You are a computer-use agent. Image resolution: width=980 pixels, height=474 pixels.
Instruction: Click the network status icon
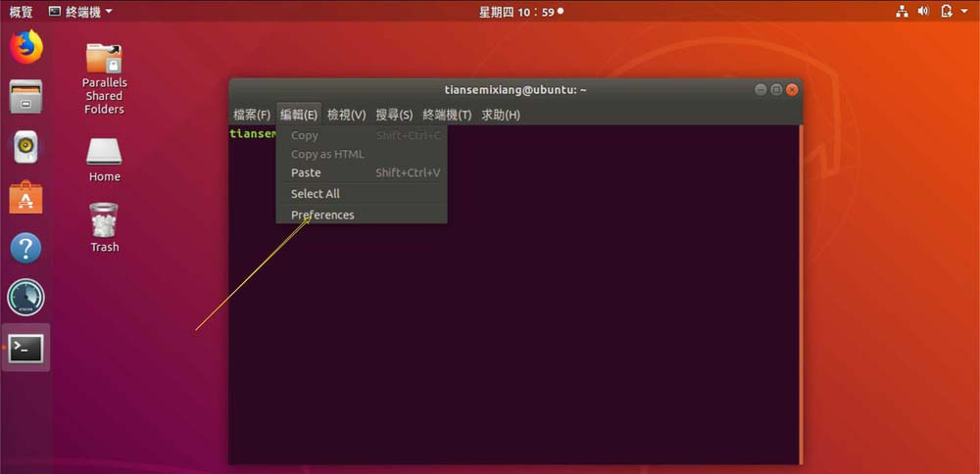click(902, 11)
